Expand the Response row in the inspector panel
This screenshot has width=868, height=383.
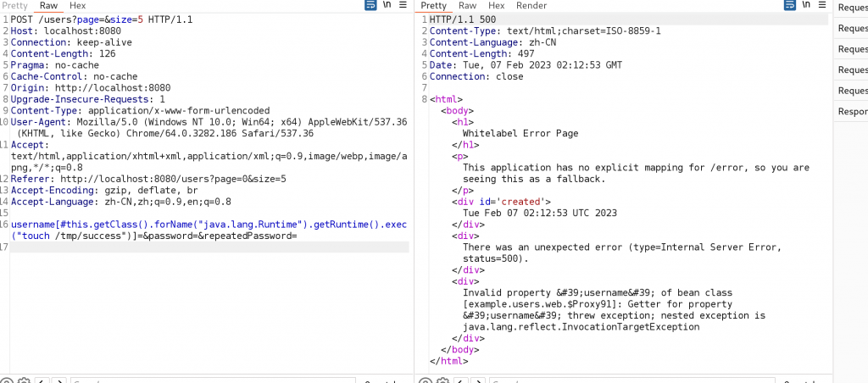pos(853,111)
